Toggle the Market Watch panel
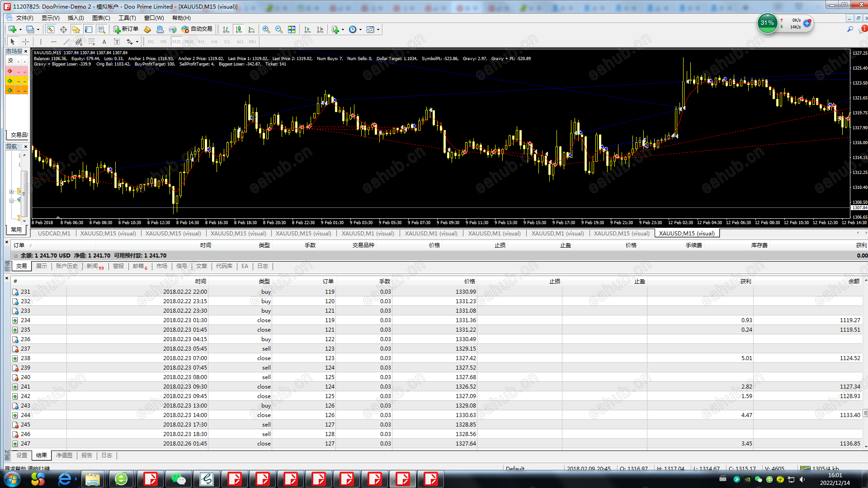Viewport: 868px width, 488px height. [51, 29]
